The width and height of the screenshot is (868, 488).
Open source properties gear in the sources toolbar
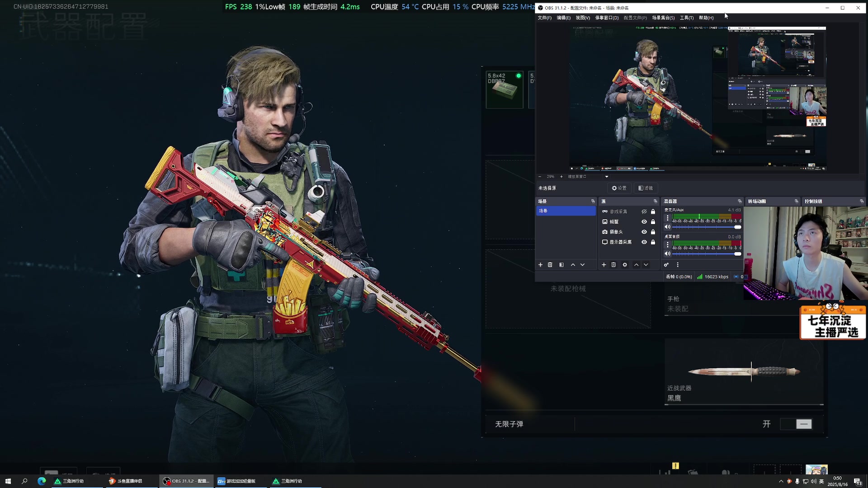(625, 265)
